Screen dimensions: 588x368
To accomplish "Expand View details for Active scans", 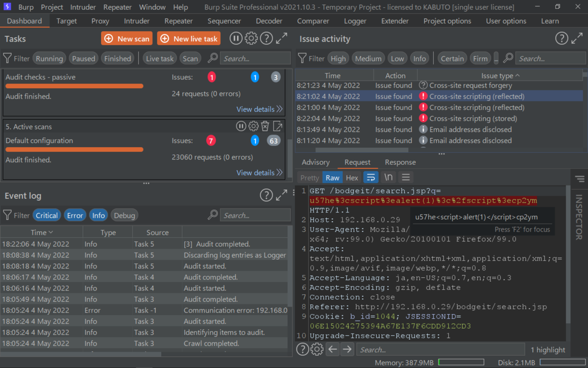I will click(259, 172).
